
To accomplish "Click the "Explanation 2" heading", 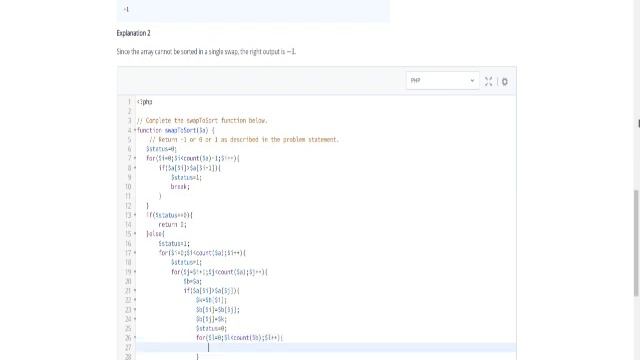I will pyautogui.click(x=133, y=33).
